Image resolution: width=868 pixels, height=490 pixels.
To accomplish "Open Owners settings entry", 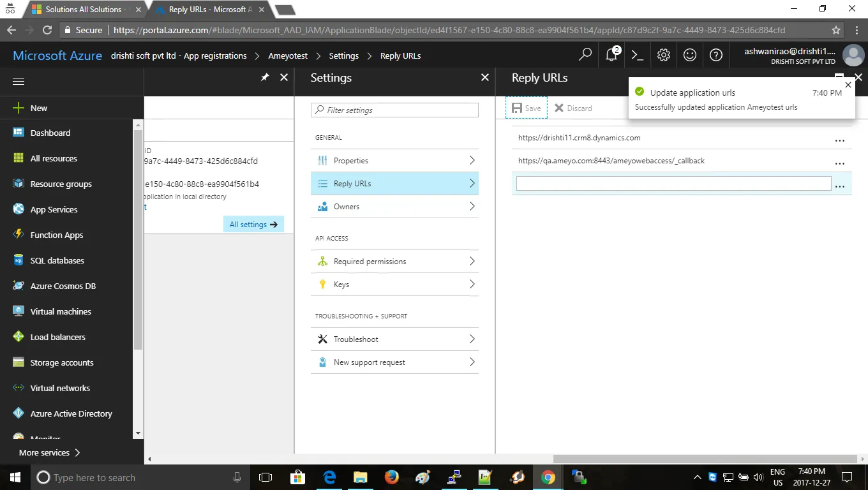I will (x=394, y=207).
